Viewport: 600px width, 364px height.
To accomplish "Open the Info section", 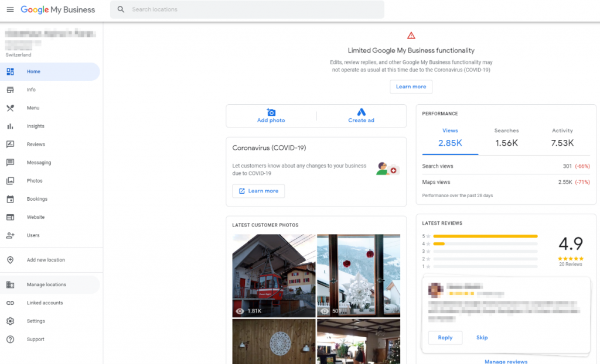I will [x=50, y=90].
